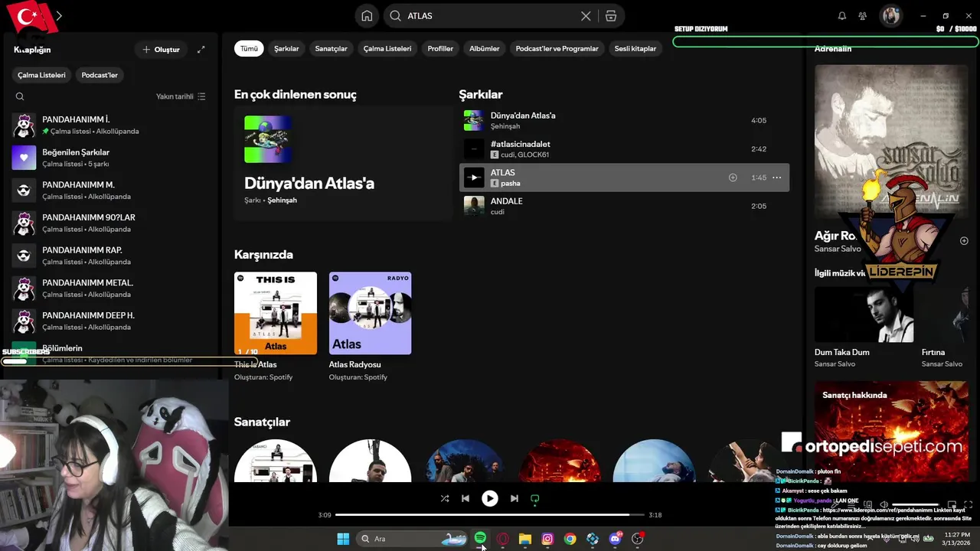Switch to the Şarkılar filter tab
980x551 pixels.
pos(286,48)
